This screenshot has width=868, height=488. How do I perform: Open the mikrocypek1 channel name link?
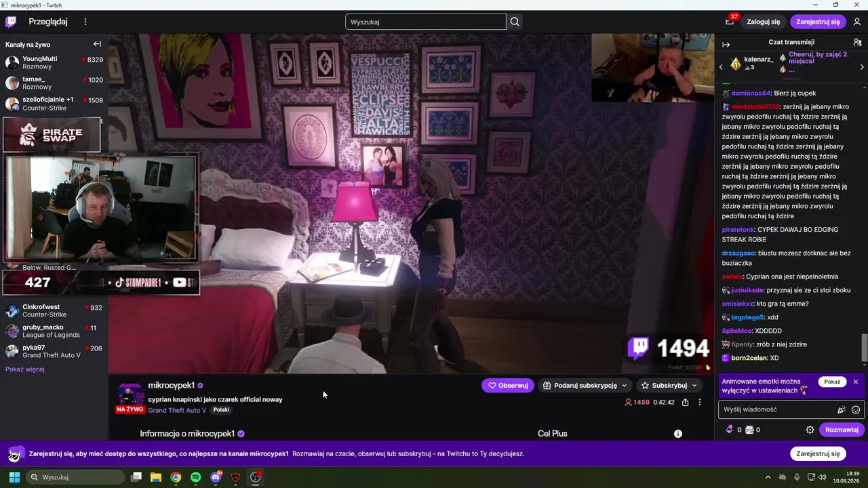[x=172, y=386]
